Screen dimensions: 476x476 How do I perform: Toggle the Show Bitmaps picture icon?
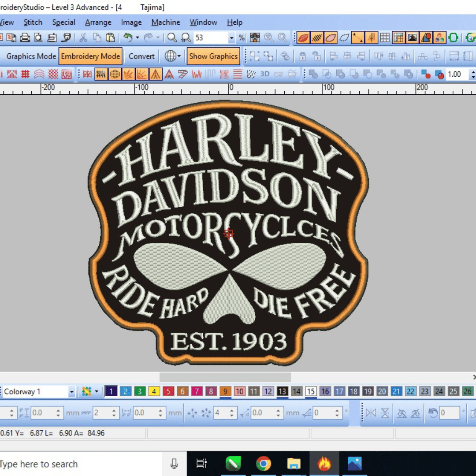click(412, 38)
